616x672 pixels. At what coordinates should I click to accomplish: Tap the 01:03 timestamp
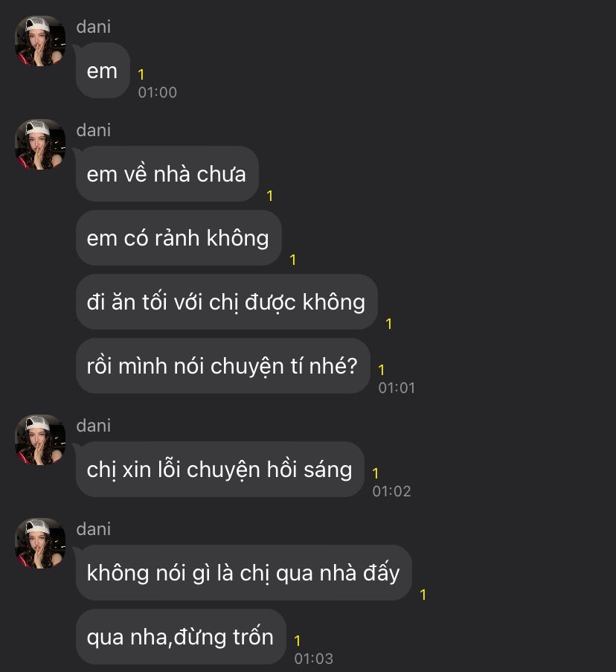(313, 659)
